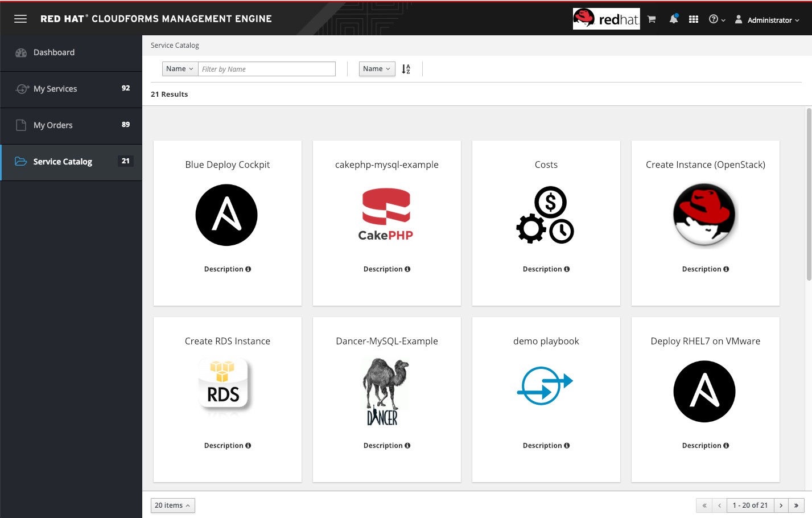Open the sort-by Name dropdown
Image resolution: width=812 pixels, height=518 pixels.
click(x=377, y=69)
